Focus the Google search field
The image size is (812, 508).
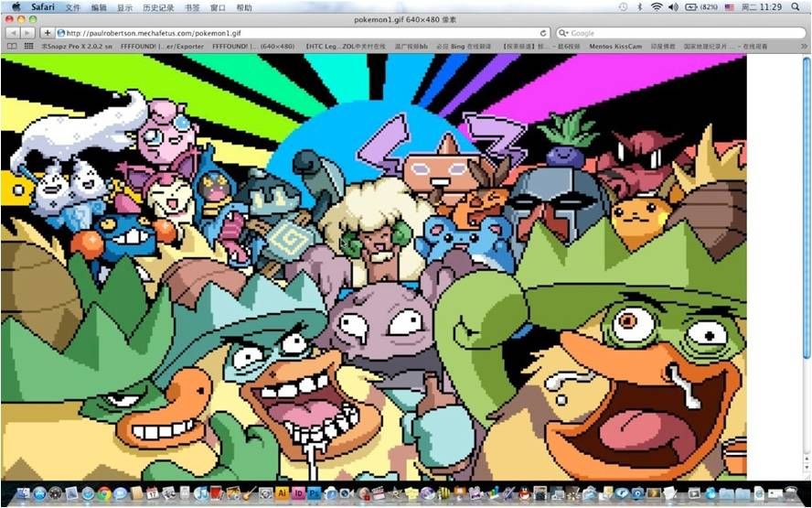pos(681,33)
